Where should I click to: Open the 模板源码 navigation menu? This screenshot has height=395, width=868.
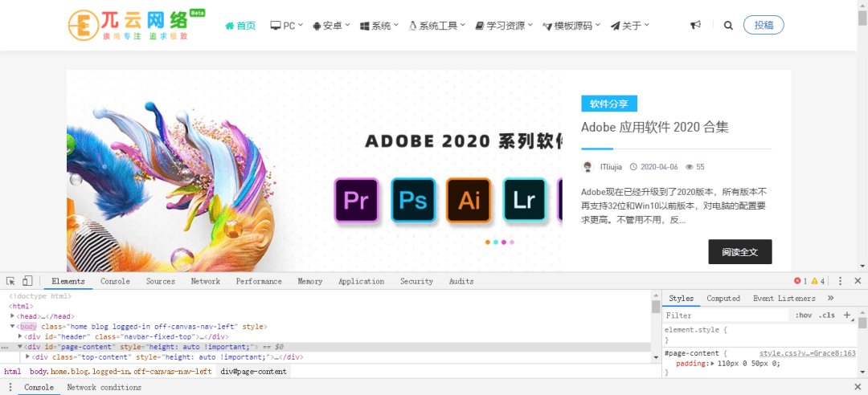tap(571, 26)
